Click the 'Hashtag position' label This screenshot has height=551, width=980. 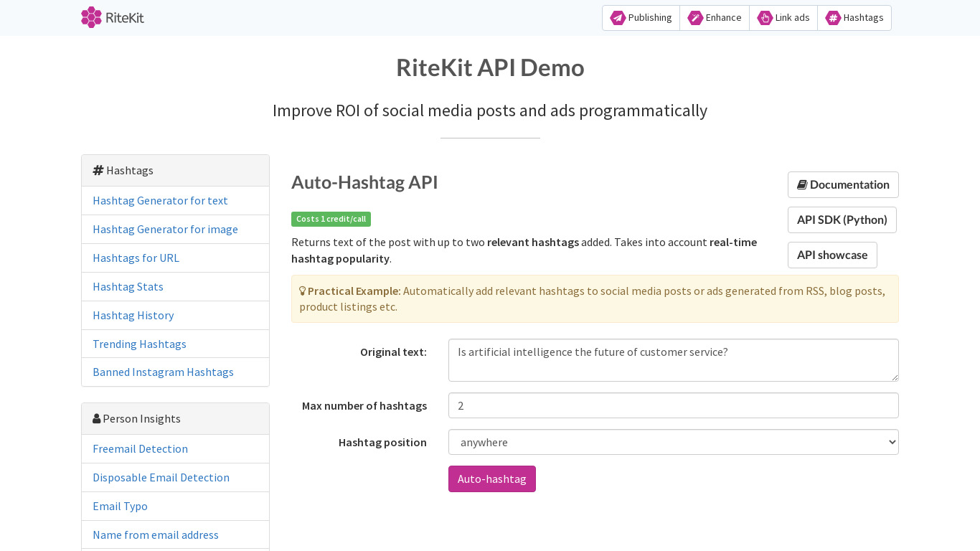click(x=382, y=442)
